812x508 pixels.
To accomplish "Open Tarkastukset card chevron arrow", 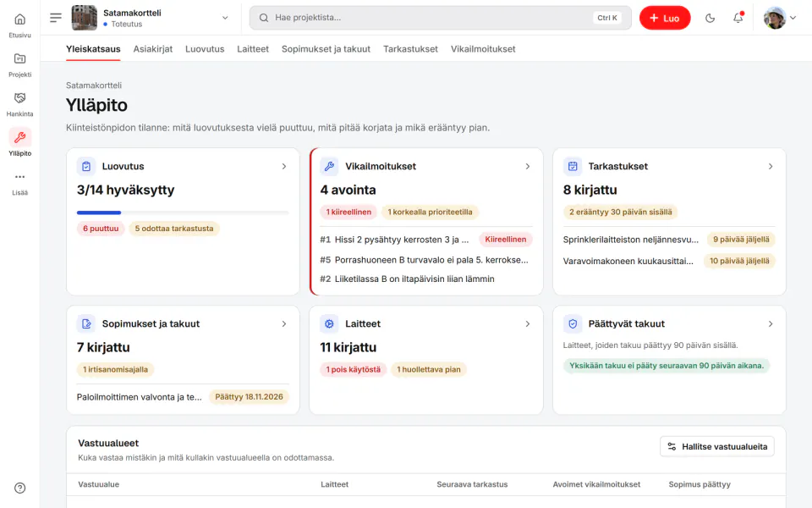I will (x=770, y=167).
